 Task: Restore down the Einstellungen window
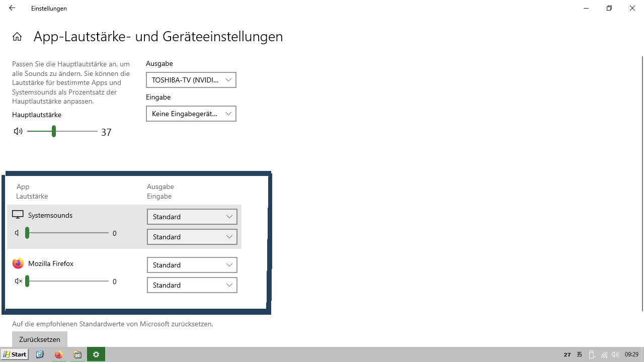pos(609,8)
